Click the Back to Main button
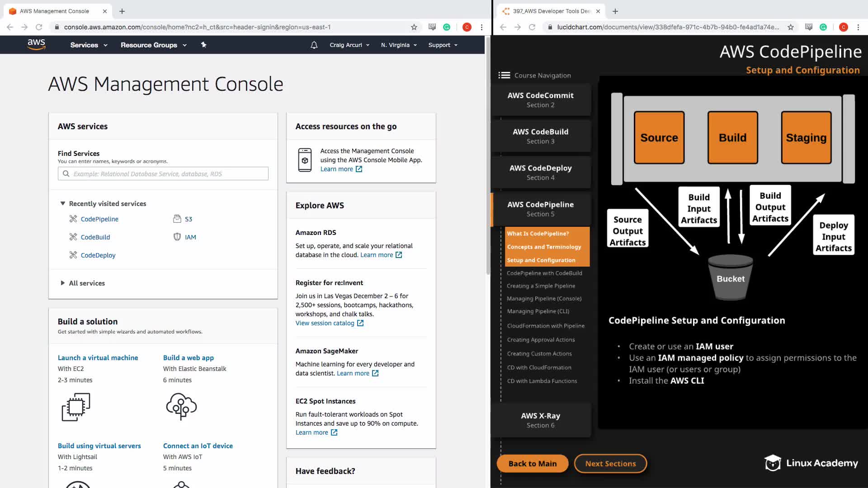The height and width of the screenshot is (488, 868). [x=532, y=464]
